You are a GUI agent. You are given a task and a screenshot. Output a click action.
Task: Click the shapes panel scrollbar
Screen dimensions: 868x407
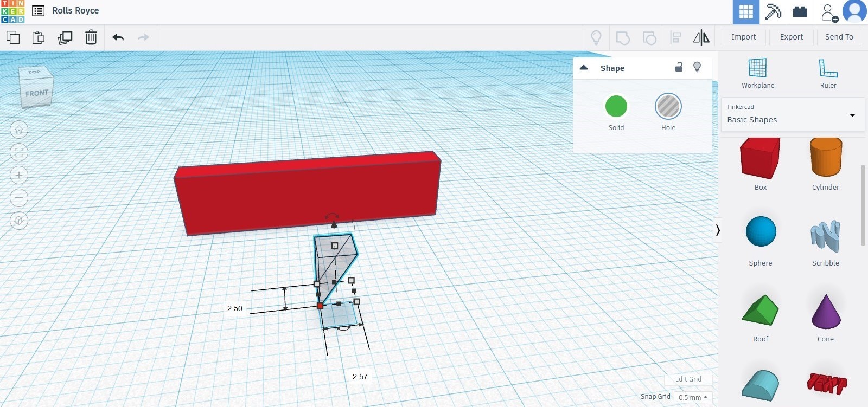point(863,205)
